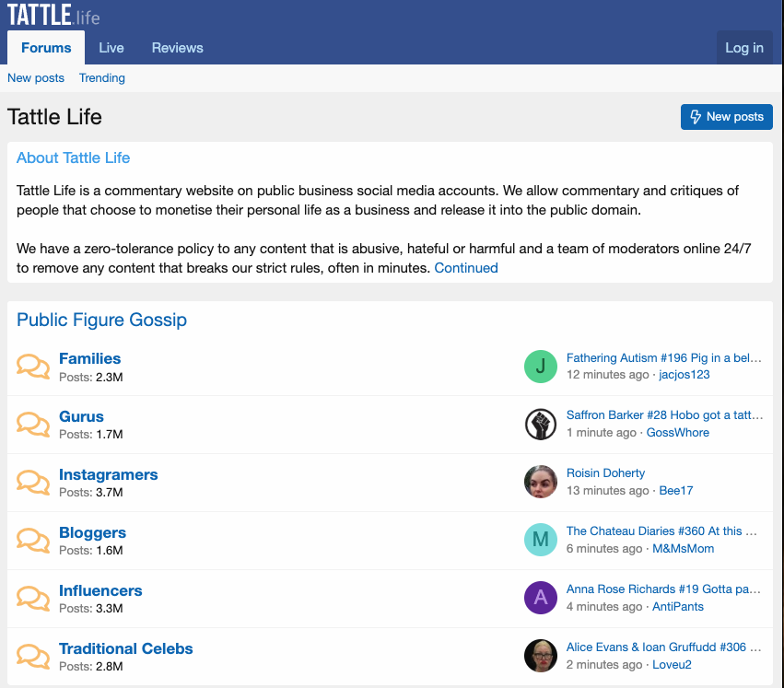Screen dimensions: 784x688
Task: Switch to the Live tab
Action: [111, 48]
